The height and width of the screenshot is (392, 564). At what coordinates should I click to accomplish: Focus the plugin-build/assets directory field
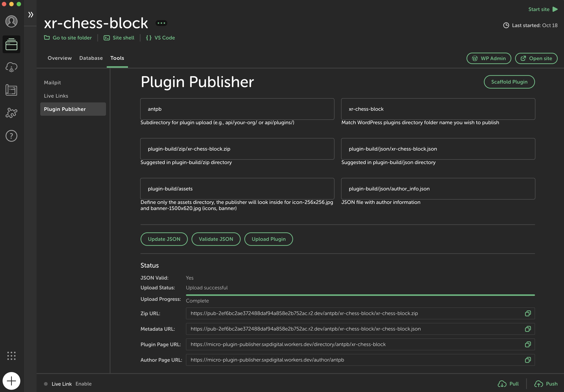(x=237, y=189)
